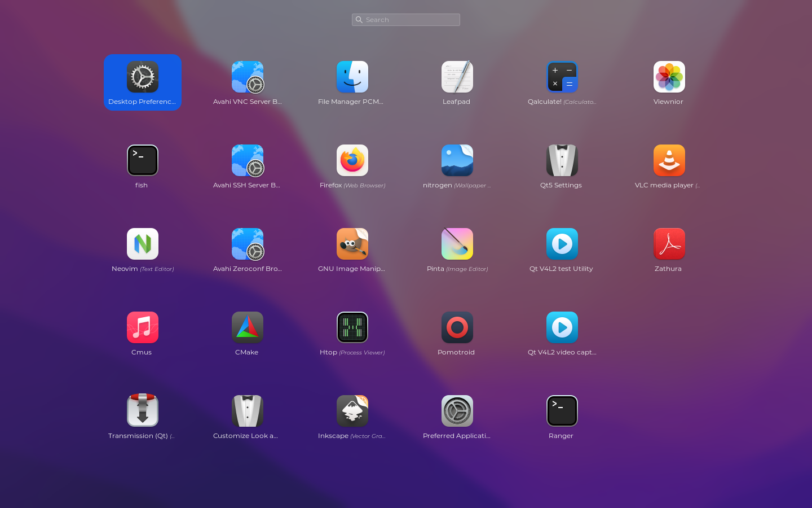
Task: Launch Transmission (Qt) torrent client
Action: click(x=143, y=410)
